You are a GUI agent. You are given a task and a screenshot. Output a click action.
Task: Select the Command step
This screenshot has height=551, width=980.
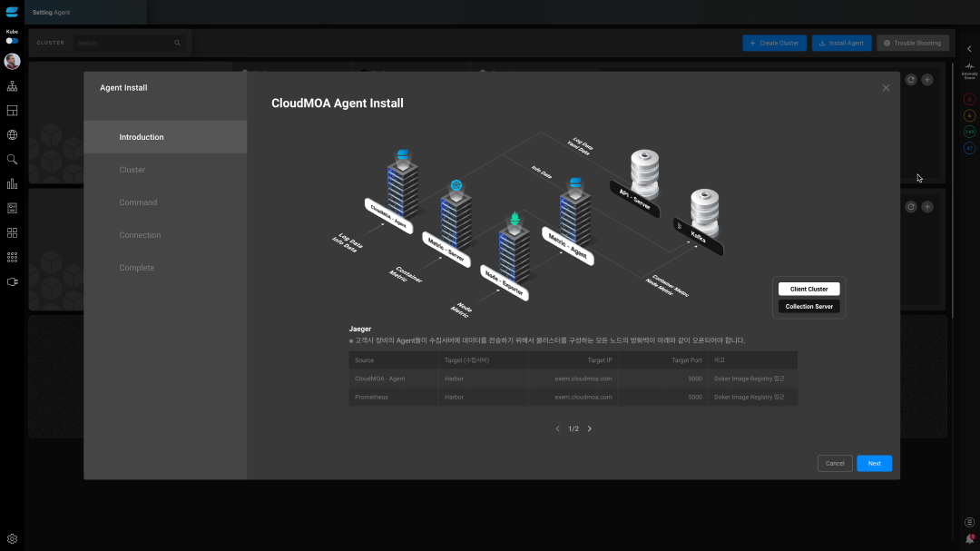tap(166, 202)
